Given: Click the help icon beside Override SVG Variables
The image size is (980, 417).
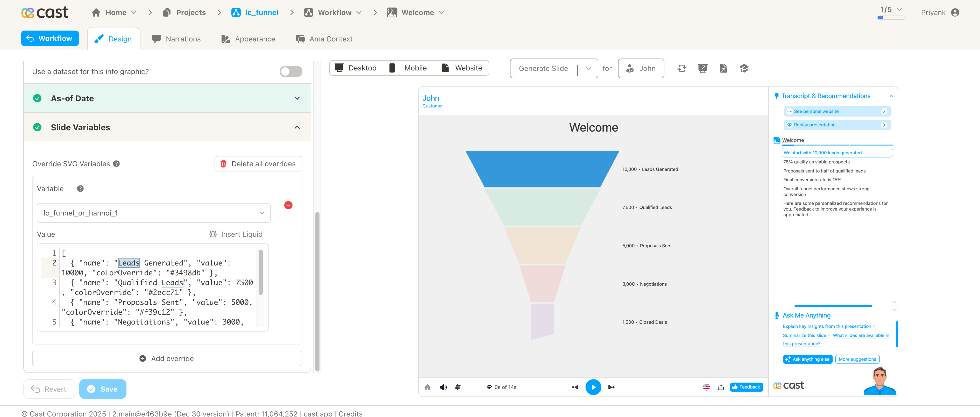Looking at the screenshot, I should [x=116, y=164].
